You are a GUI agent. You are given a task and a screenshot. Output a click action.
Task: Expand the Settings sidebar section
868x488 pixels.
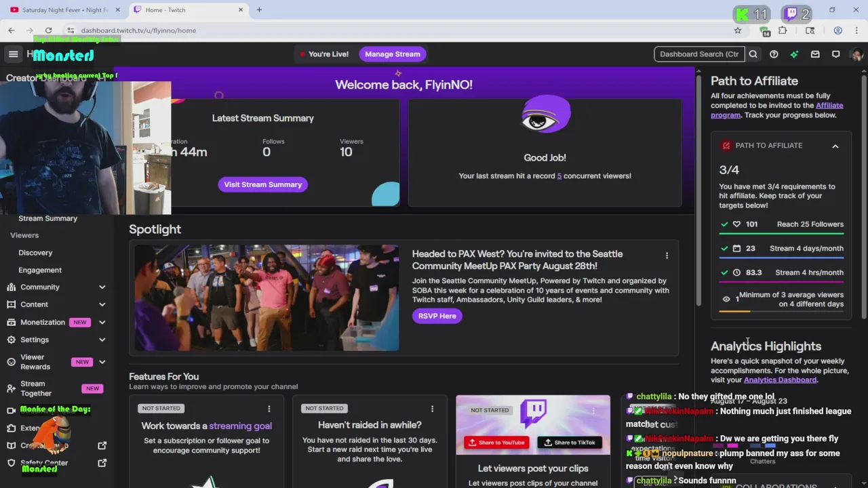(x=102, y=340)
